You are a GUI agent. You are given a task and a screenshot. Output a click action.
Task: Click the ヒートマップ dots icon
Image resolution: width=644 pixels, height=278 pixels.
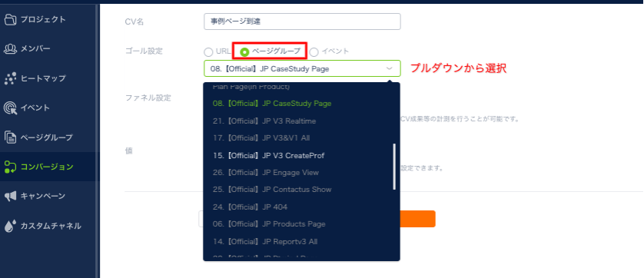(10, 78)
